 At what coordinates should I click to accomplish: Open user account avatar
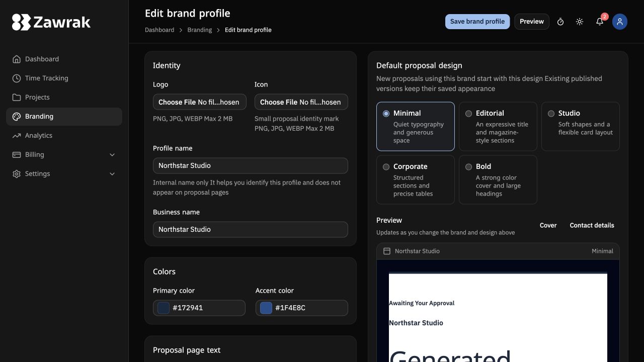click(x=620, y=22)
